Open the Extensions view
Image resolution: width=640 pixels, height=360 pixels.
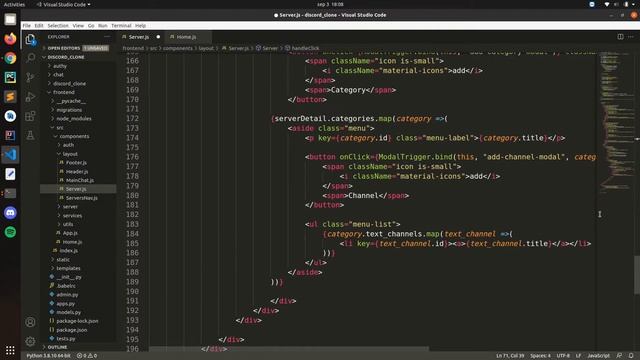[30, 116]
